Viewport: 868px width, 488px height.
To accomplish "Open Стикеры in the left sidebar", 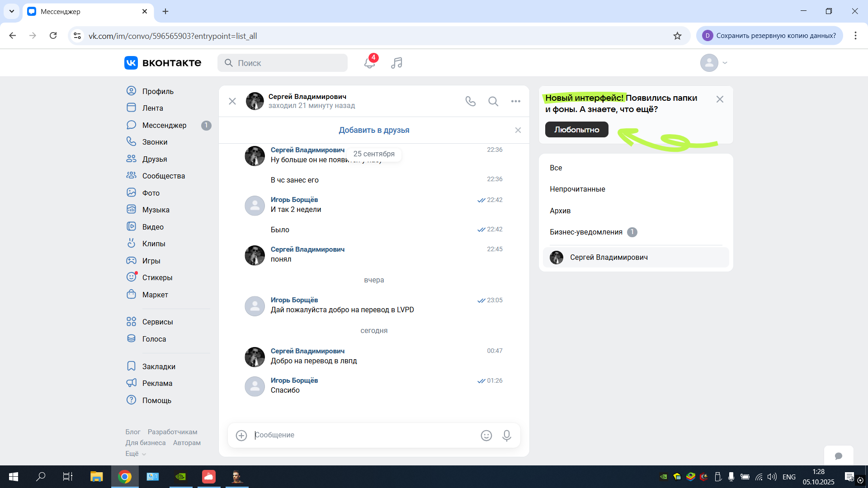I will tap(157, 277).
